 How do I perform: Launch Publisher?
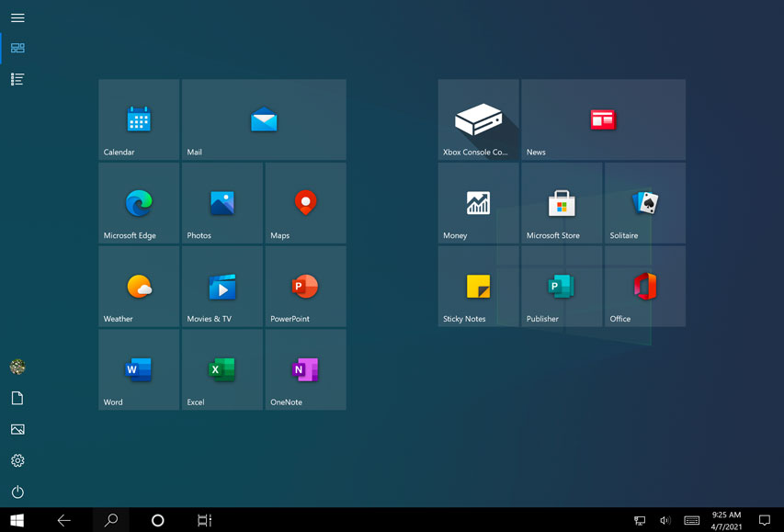coord(561,286)
